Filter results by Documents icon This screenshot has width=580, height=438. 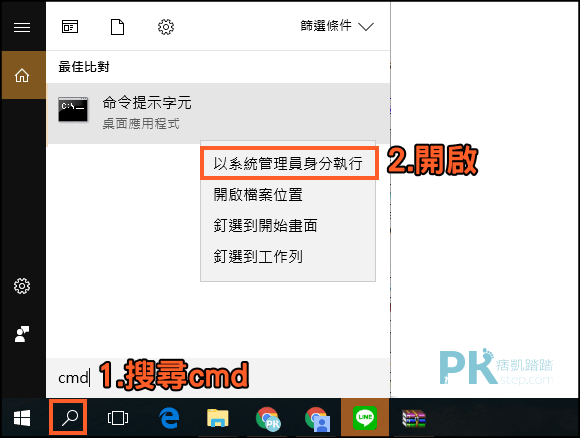[x=118, y=27]
